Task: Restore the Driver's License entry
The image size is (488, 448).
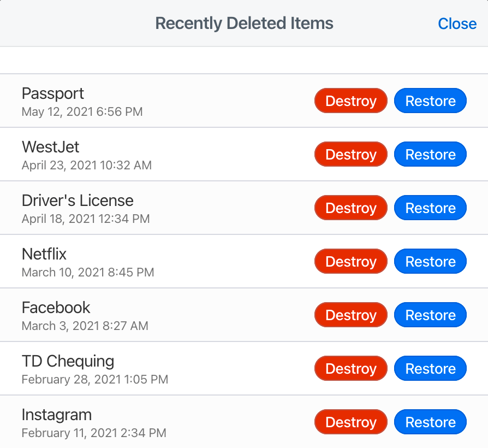Action: [x=430, y=208]
